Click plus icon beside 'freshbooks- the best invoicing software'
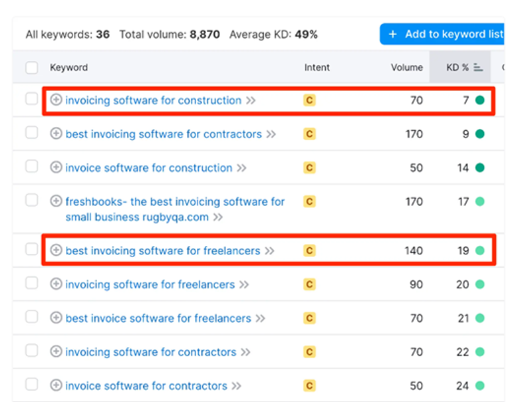This screenshot has width=532, height=402. tap(56, 201)
